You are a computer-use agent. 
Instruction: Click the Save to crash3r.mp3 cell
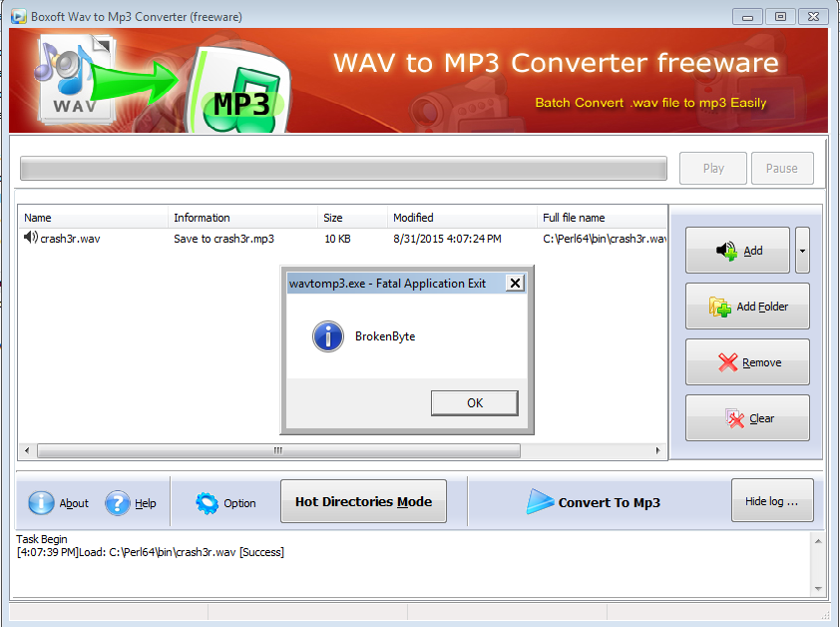click(223, 239)
